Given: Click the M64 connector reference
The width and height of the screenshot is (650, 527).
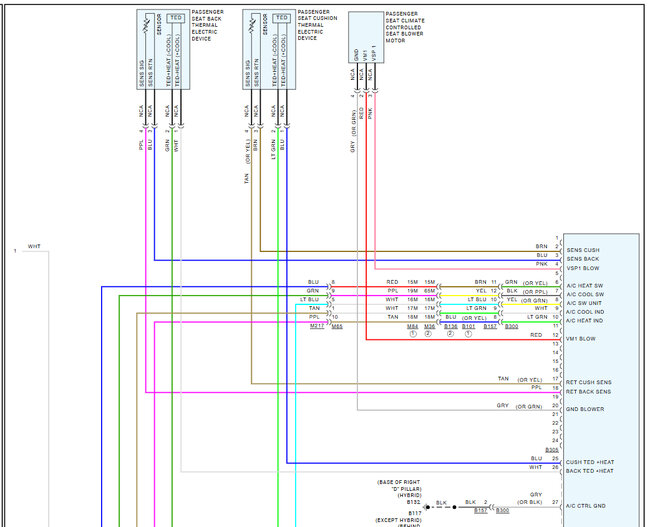Looking at the screenshot, I should coord(412,326).
